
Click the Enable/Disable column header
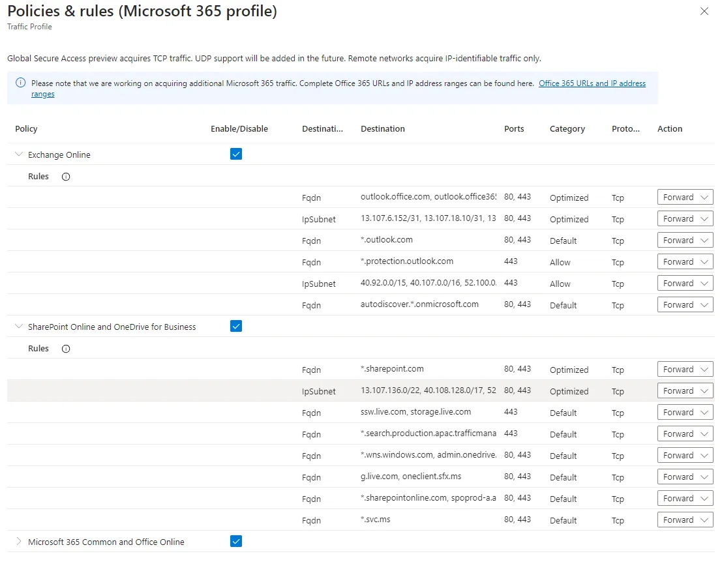click(x=239, y=129)
